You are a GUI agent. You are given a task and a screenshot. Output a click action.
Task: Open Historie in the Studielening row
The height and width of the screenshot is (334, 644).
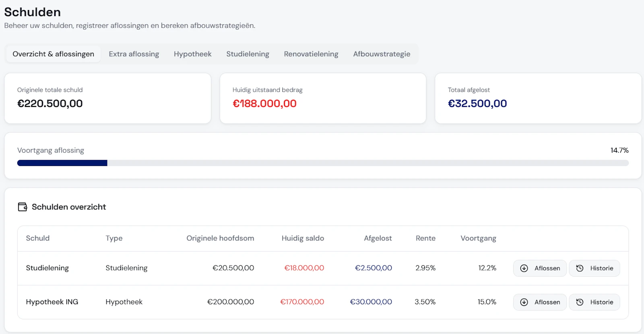click(x=594, y=268)
